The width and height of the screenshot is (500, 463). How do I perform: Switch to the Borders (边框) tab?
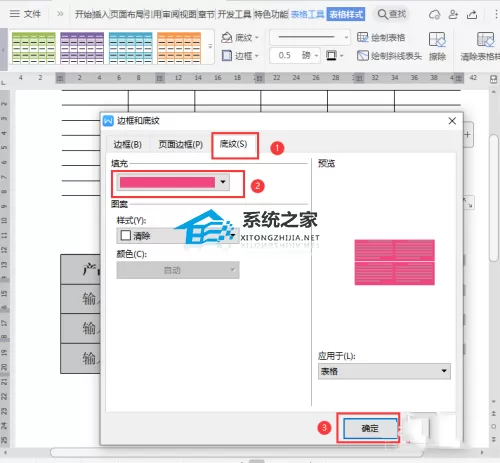(x=127, y=144)
